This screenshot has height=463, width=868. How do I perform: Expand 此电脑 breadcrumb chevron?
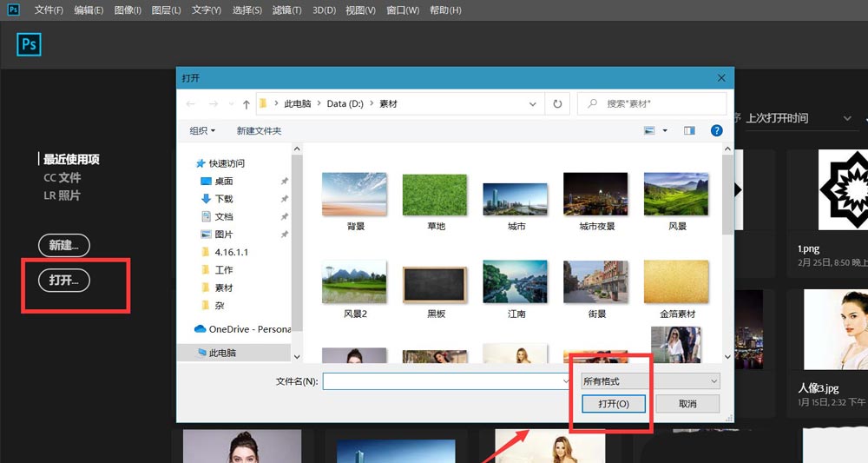click(x=319, y=103)
